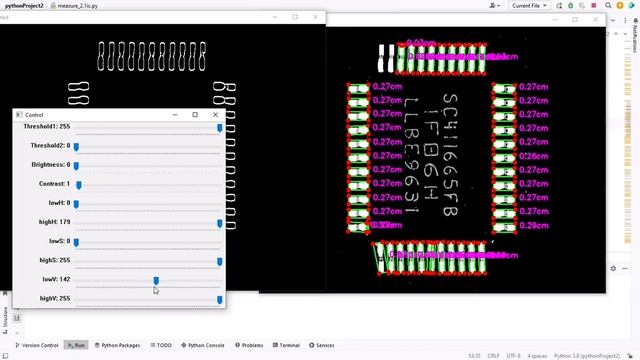Click the CRLF line separator status entry
Image resolution: width=640 pixels, height=360 pixels.
coord(493,356)
